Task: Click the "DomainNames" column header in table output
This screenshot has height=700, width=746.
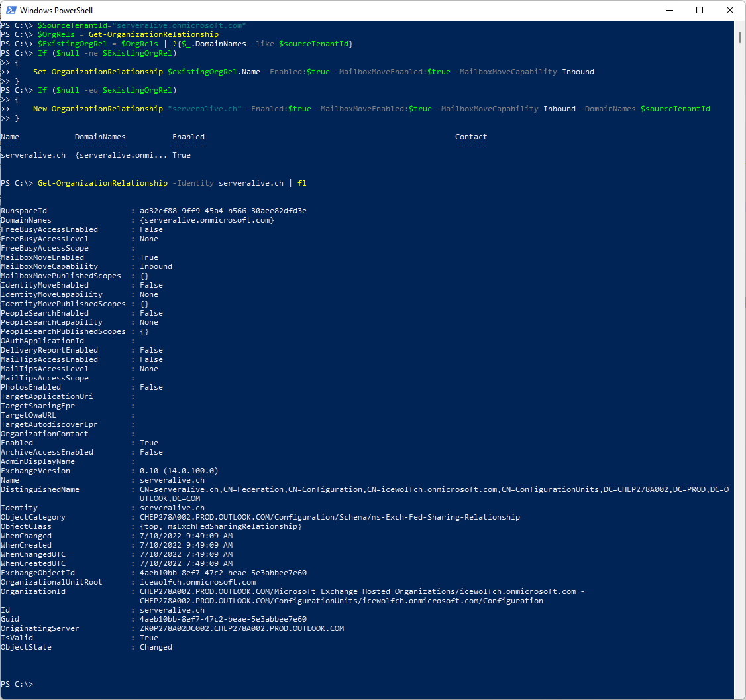Action: (x=100, y=137)
